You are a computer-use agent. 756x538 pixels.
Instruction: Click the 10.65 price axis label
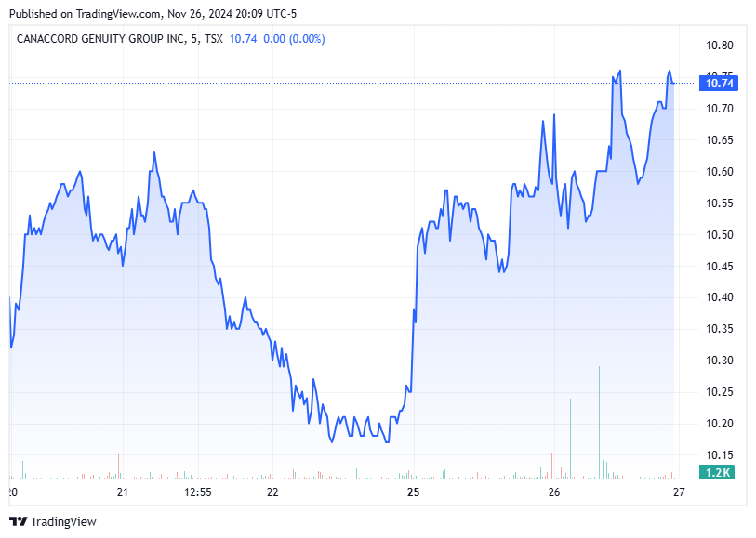719,140
